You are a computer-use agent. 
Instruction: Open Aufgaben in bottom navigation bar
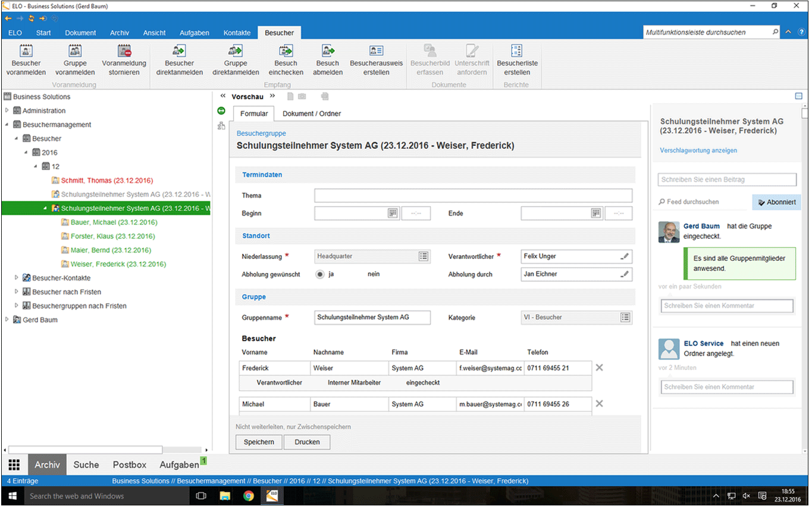point(179,465)
